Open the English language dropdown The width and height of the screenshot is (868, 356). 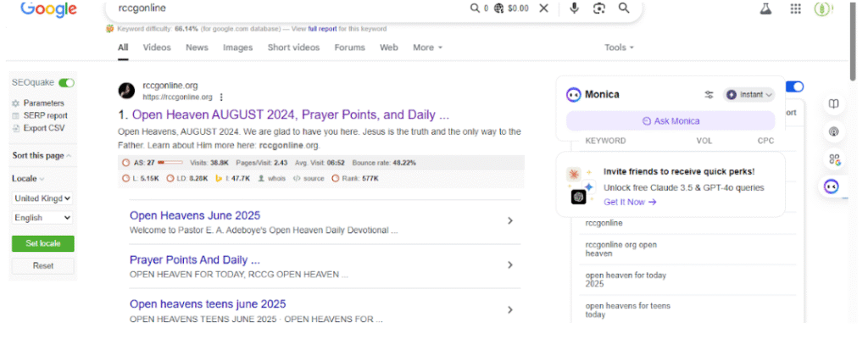coord(42,218)
